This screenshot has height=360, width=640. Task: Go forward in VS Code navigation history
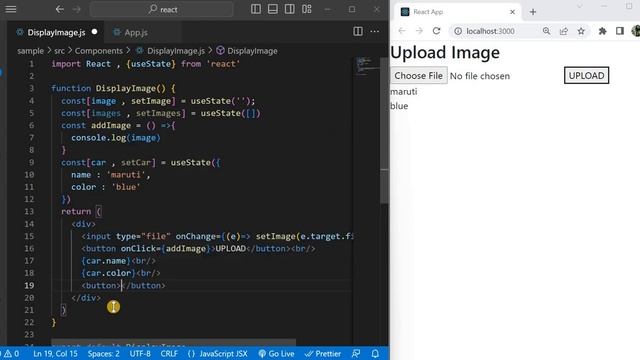click(x=77, y=9)
